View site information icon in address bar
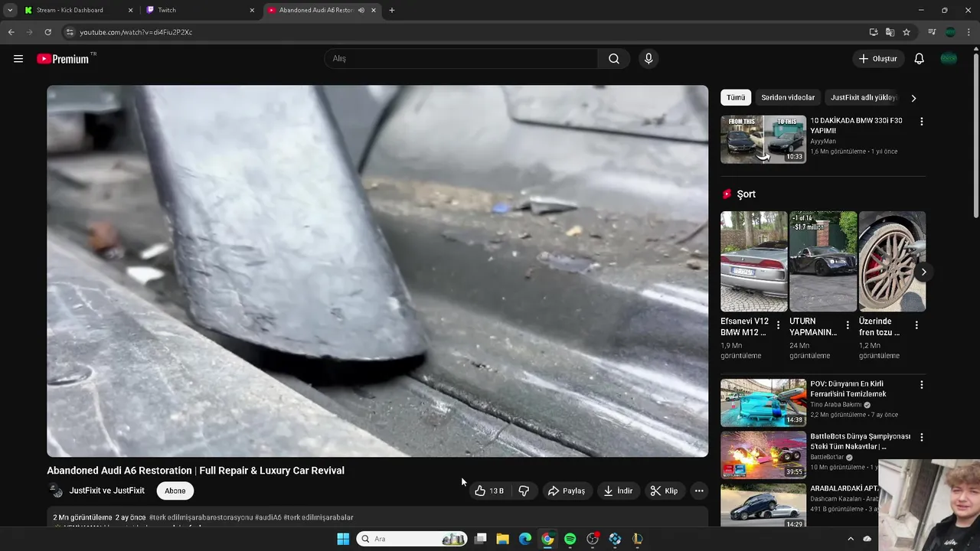This screenshot has width=980, height=551. point(70,32)
